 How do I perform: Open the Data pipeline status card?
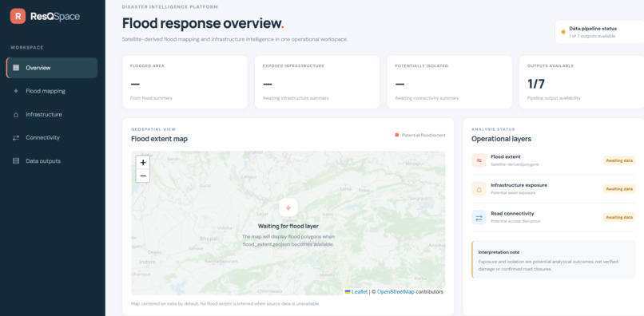[x=599, y=32]
